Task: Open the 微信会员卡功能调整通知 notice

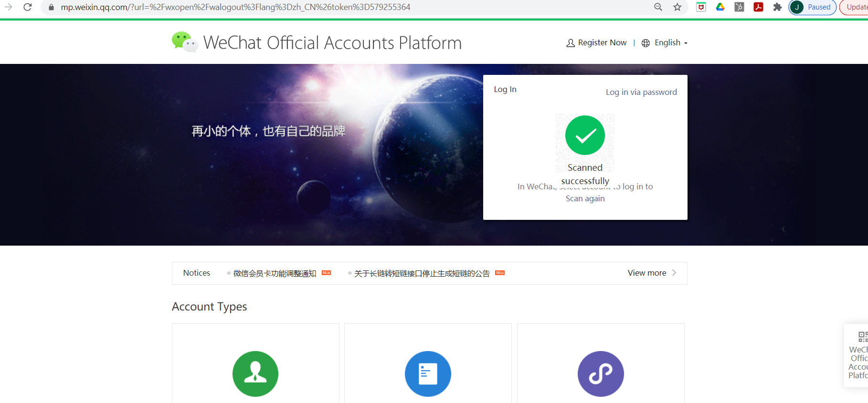Action: click(275, 273)
